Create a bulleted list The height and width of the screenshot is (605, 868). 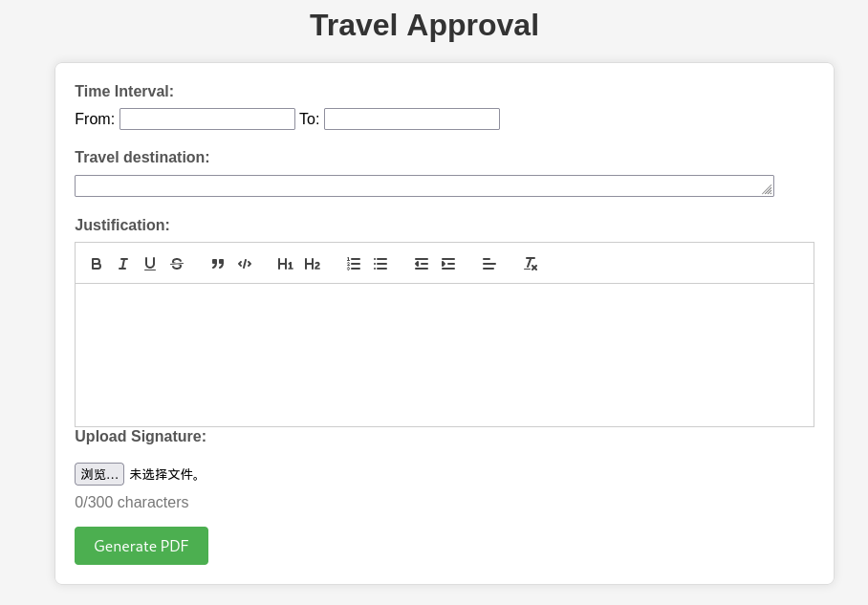380,264
